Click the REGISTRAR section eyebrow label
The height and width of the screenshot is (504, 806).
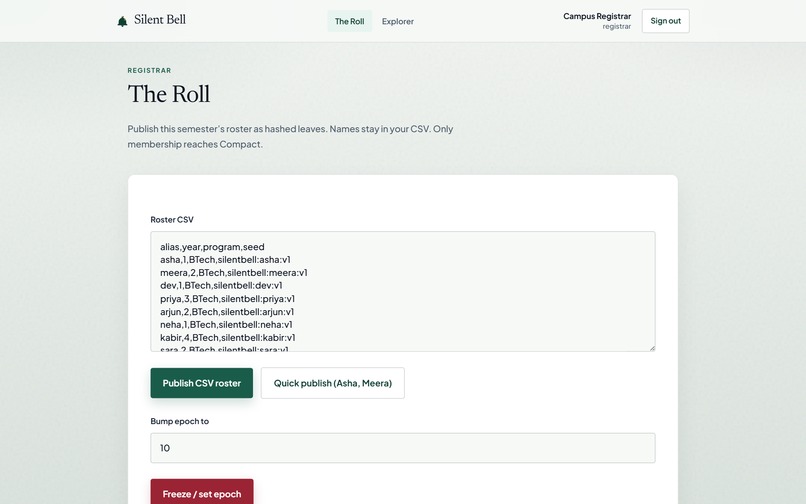coord(149,70)
